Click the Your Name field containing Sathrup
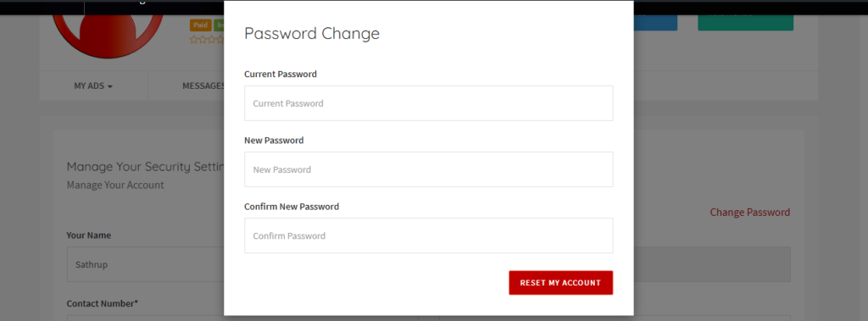This screenshot has height=321, width=868. pyautogui.click(x=146, y=264)
